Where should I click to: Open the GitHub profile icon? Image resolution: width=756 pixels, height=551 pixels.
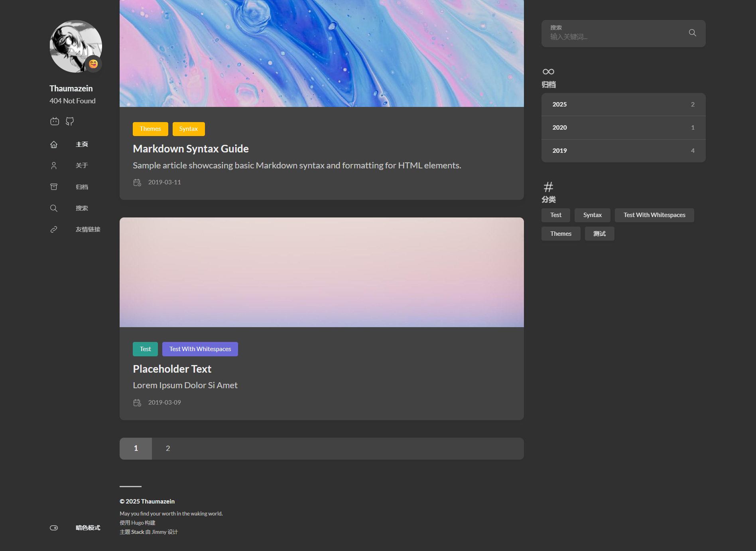pyautogui.click(x=70, y=121)
